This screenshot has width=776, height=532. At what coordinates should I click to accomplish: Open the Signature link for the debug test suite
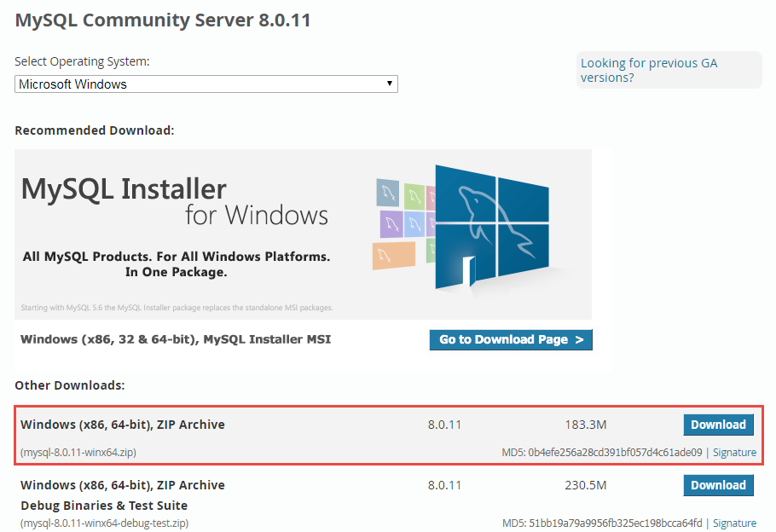pos(734,523)
